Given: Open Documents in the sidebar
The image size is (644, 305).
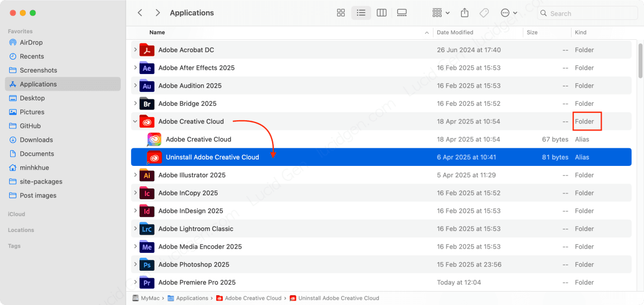Looking at the screenshot, I should point(63,154).
